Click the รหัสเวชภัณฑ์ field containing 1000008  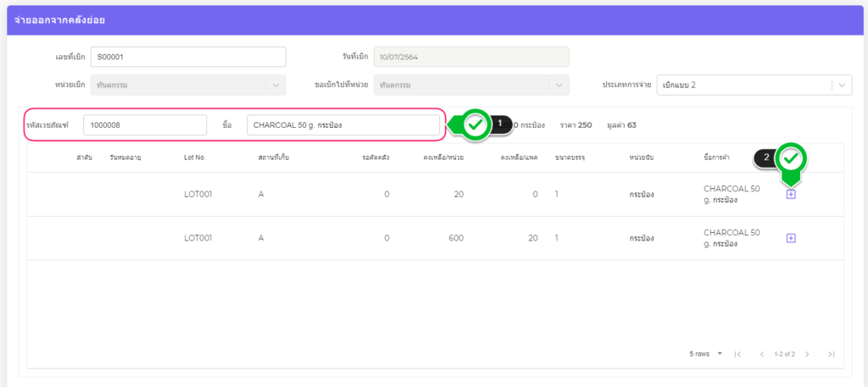(145, 125)
